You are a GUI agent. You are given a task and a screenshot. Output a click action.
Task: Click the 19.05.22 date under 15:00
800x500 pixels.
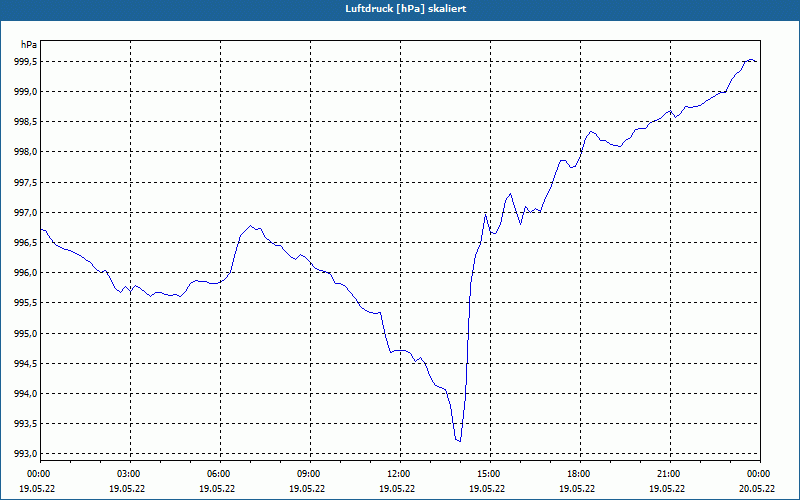[x=487, y=489]
